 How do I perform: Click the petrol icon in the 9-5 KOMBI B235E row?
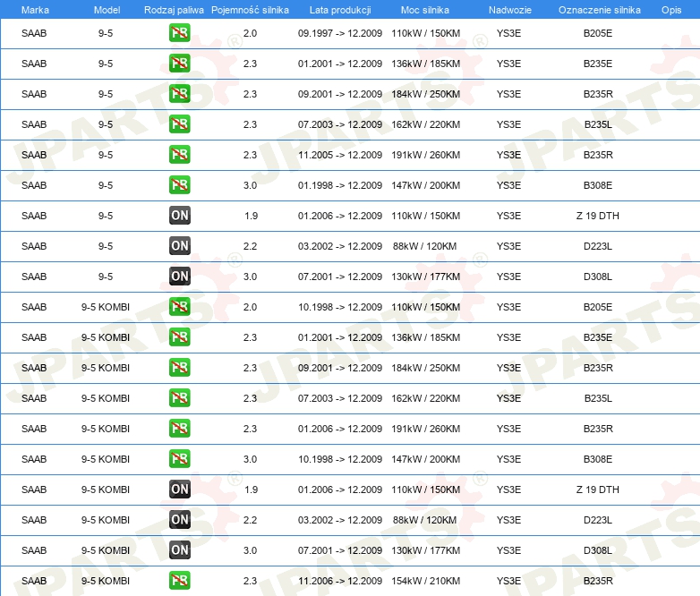point(179,337)
